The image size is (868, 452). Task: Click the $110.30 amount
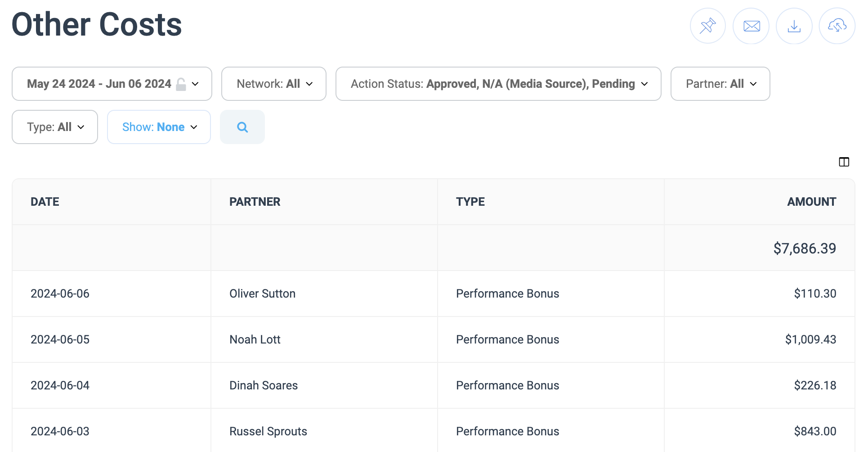click(815, 294)
